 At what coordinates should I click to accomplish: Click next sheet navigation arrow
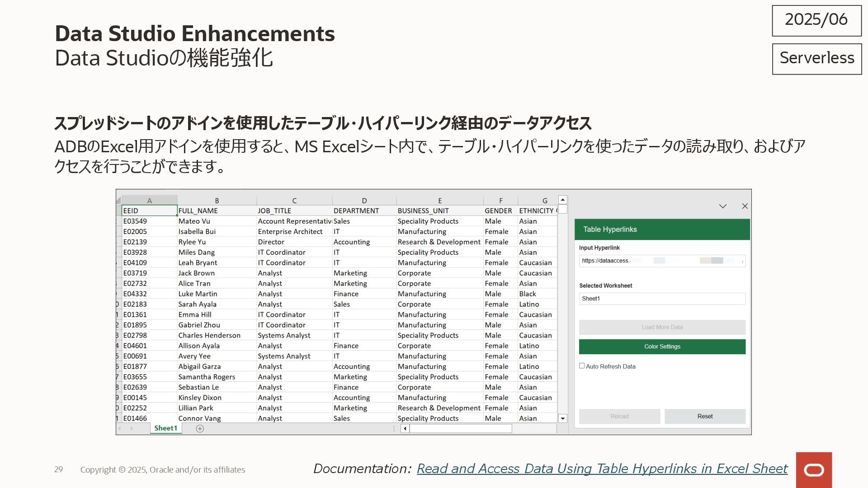[132, 428]
